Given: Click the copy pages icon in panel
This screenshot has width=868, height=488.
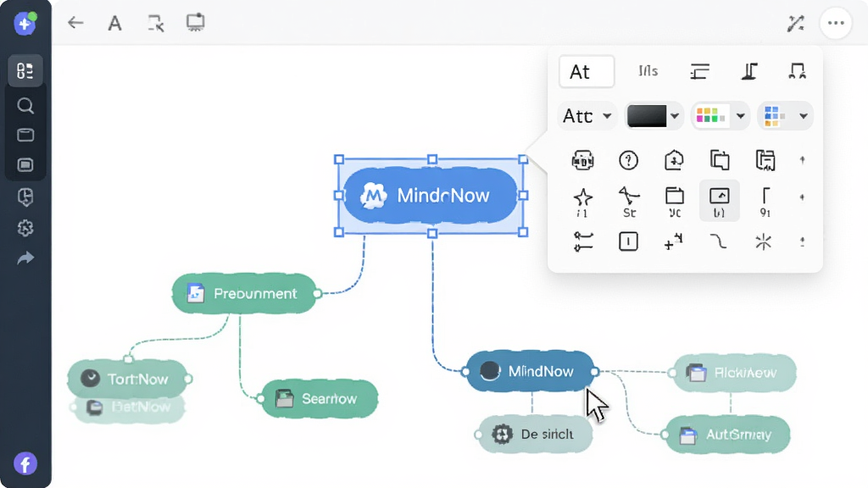Looking at the screenshot, I should (719, 160).
